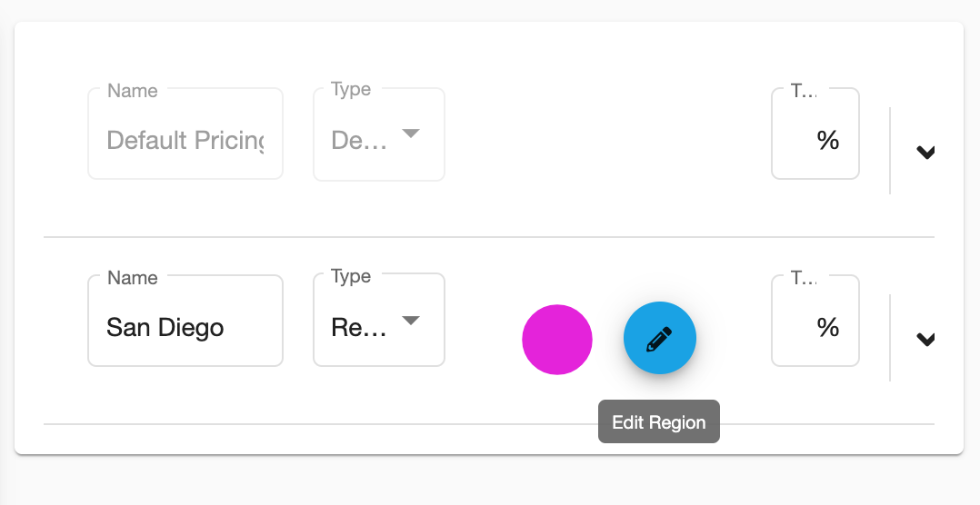Expand the San Diego row chevron

[925, 339]
